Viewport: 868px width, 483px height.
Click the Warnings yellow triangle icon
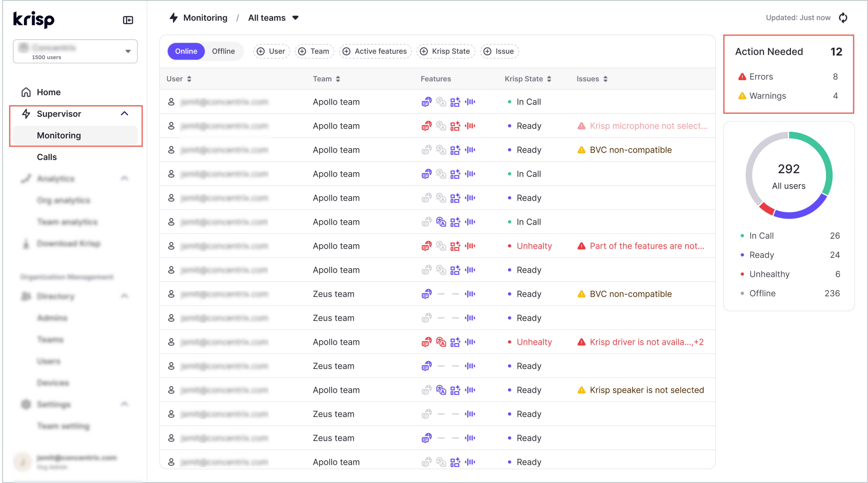742,96
